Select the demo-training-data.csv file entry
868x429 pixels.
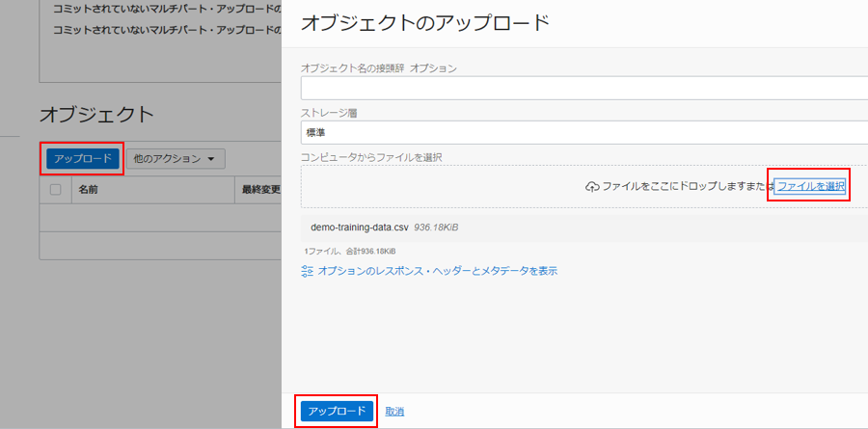coord(359,228)
